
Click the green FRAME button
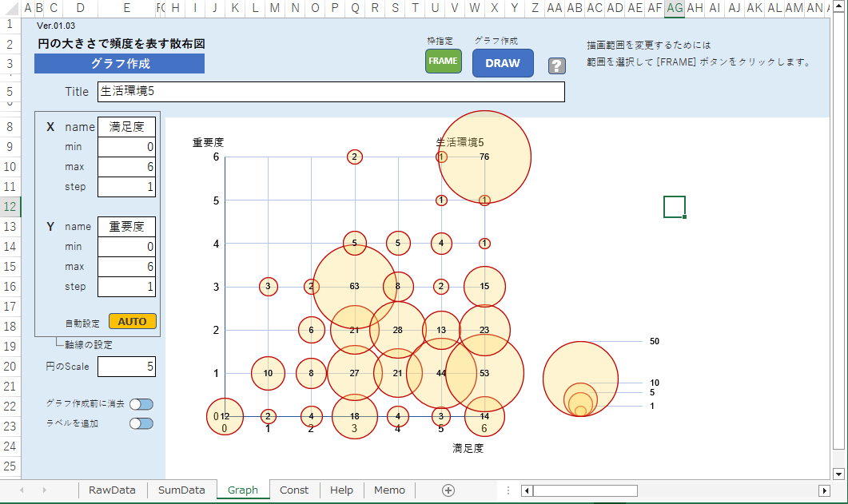coord(443,62)
